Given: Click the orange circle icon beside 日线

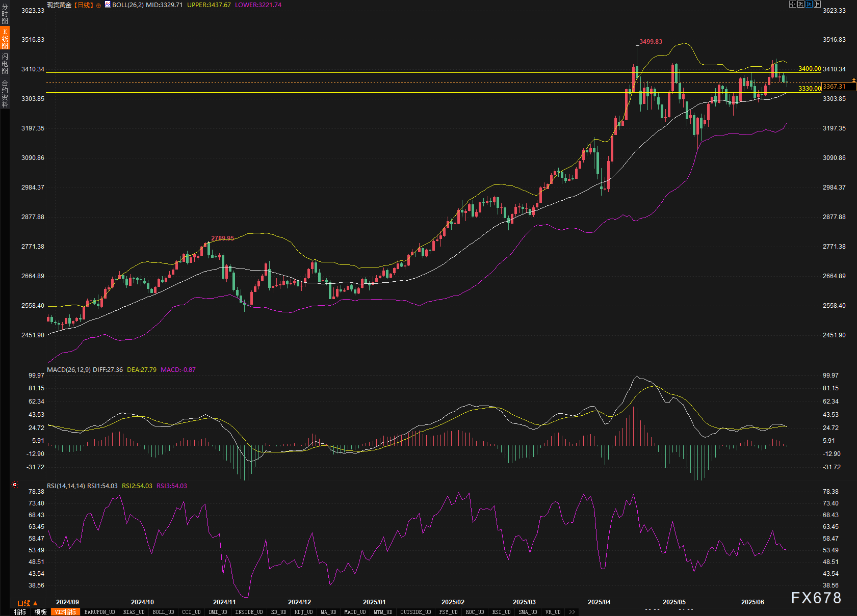Looking at the screenshot, I should [x=98, y=6].
